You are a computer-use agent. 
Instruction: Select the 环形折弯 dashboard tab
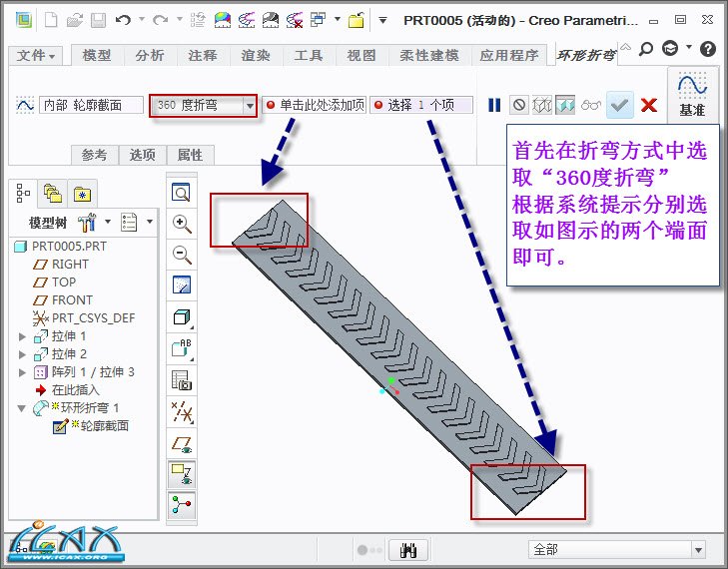pyautogui.click(x=586, y=55)
